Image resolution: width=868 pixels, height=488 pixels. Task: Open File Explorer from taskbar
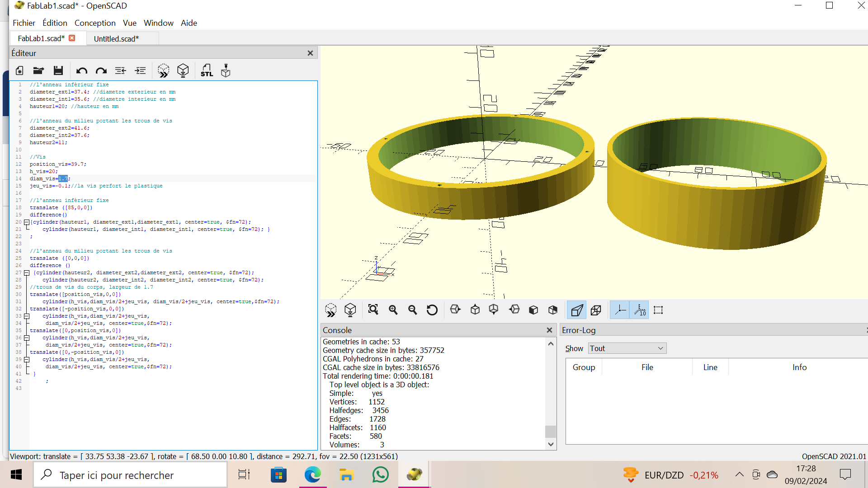pyautogui.click(x=346, y=475)
